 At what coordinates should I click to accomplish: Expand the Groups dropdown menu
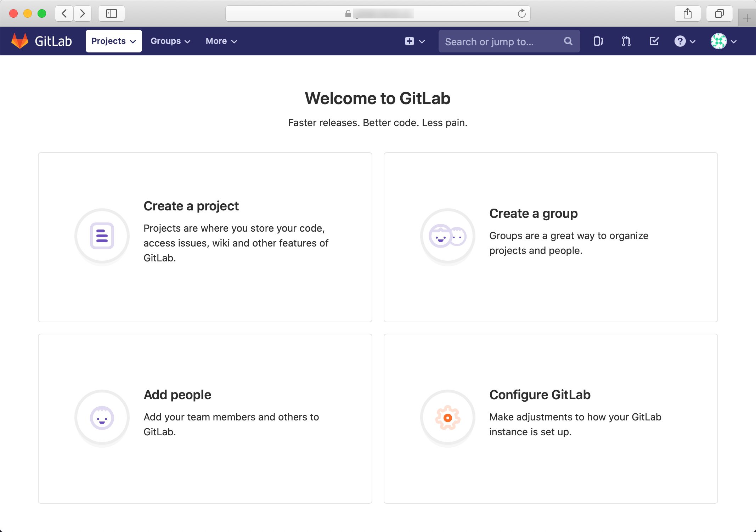170,41
